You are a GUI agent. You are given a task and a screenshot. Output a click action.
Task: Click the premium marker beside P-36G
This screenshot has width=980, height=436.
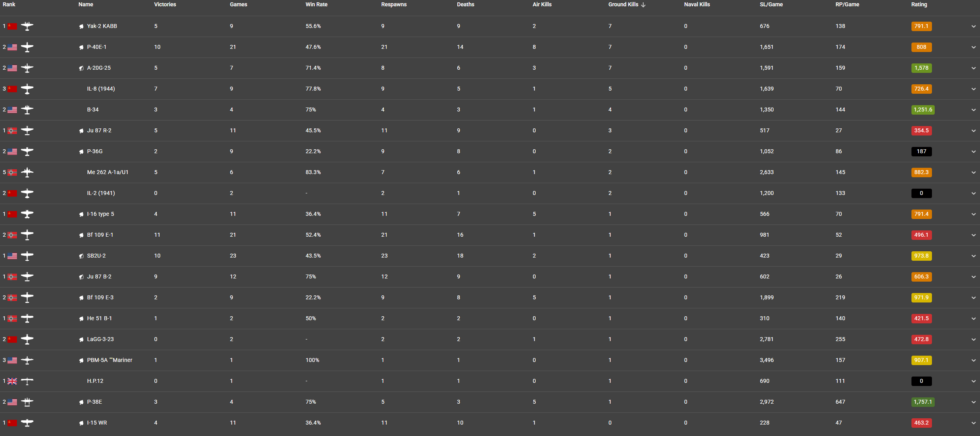click(81, 152)
